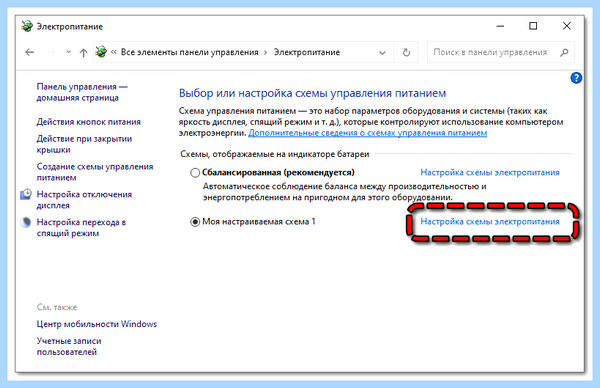Click Все элементы панели управления breadcrumb

coord(189,52)
